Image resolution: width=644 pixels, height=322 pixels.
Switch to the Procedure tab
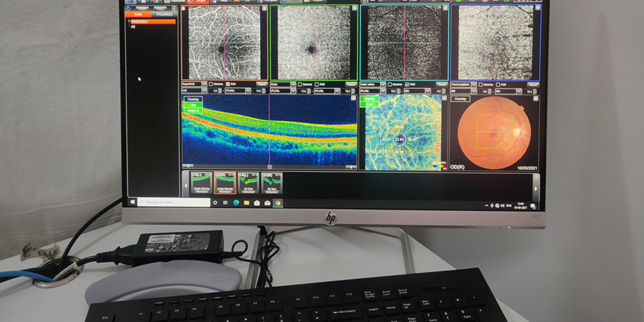(164, 14)
